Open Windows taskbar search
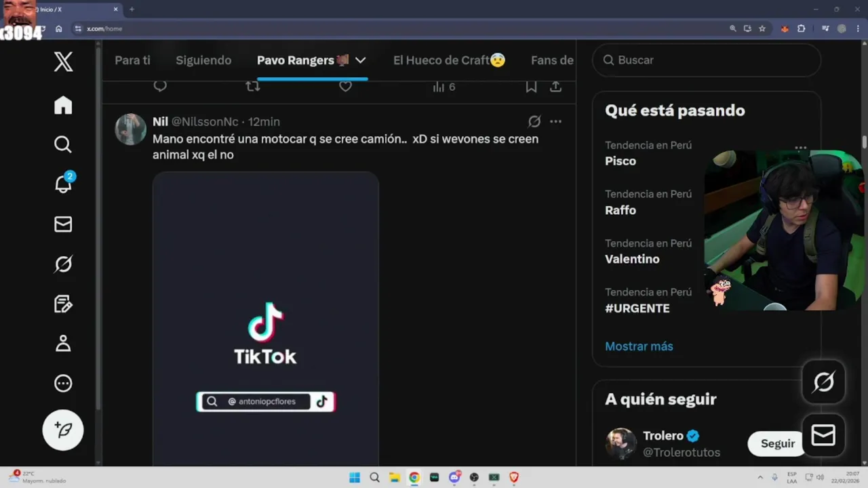Image resolution: width=868 pixels, height=488 pixels. [x=374, y=477]
